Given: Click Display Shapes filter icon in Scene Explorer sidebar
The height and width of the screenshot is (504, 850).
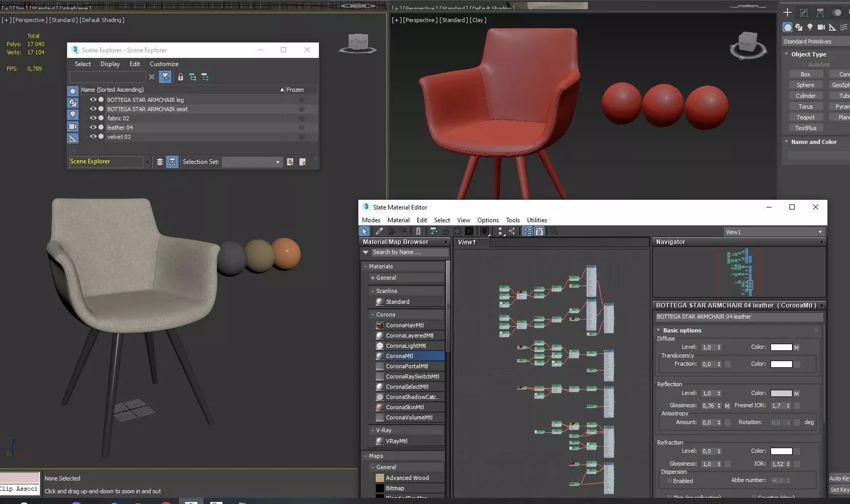Looking at the screenshot, I should [x=73, y=102].
